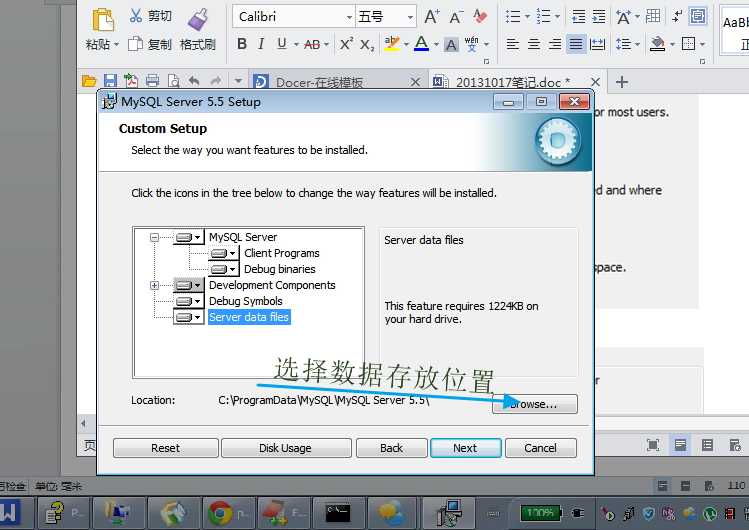
Task: Toggle Italic formatting
Action: pos(261,44)
